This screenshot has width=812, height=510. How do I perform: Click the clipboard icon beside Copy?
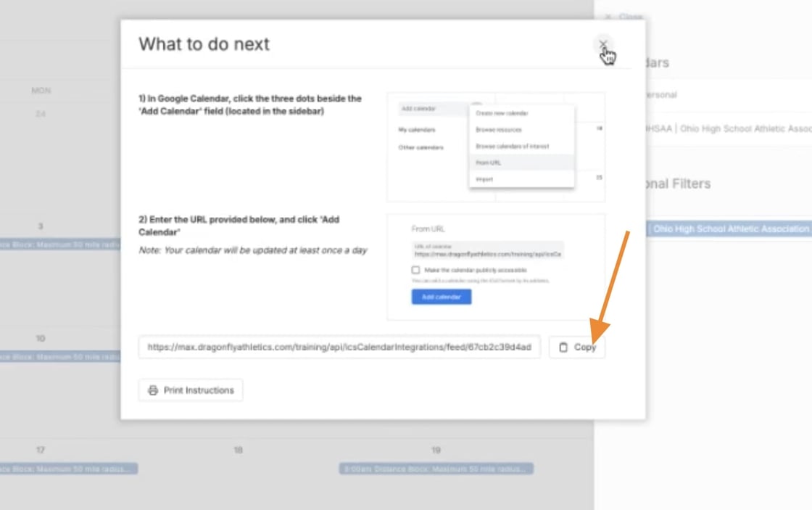[x=563, y=347]
